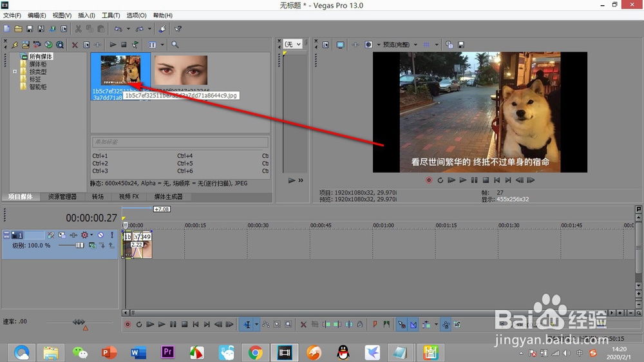Open the Split Screen View dropdown arrow
The image size is (644, 362).
coord(378,44)
